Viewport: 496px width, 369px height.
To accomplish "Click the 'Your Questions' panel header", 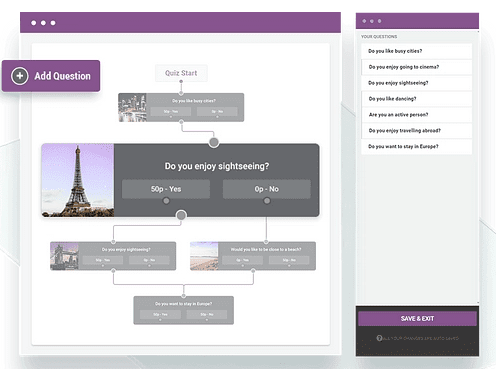I will (379, 36).
